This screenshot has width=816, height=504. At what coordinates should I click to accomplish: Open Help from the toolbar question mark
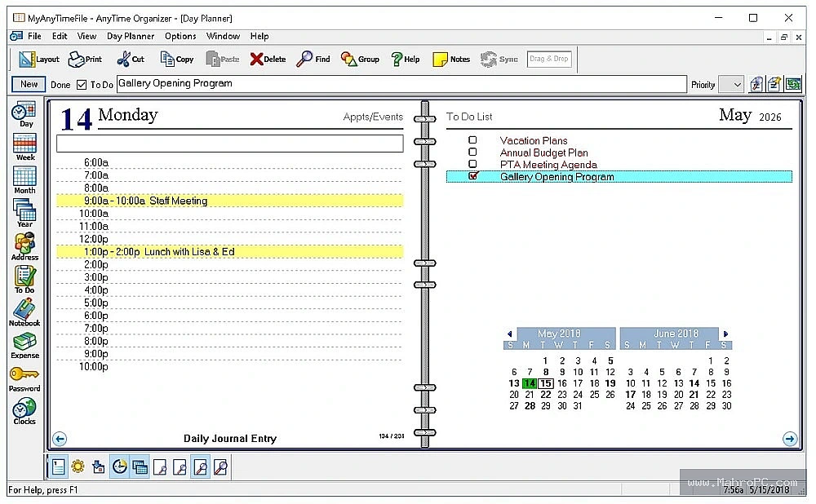406,60
